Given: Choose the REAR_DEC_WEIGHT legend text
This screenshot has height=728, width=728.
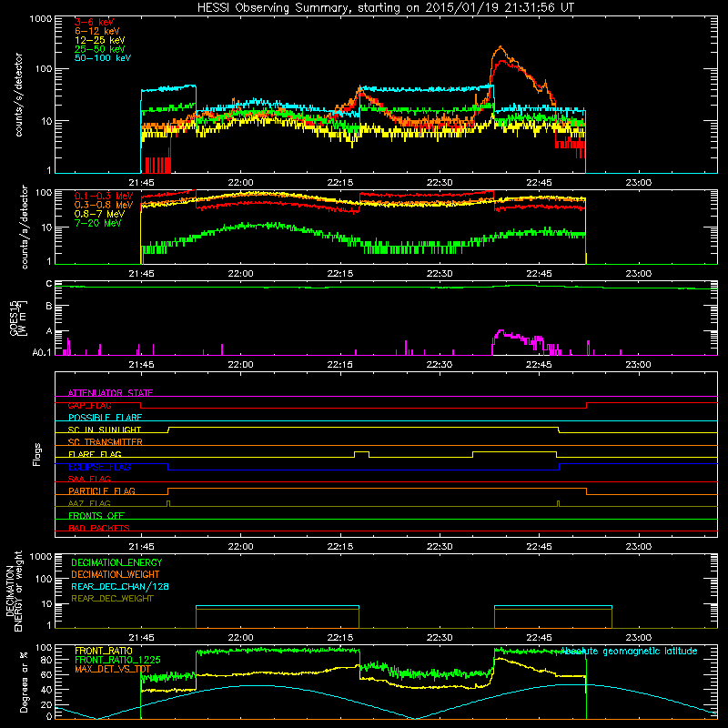Looking at the screenshot, I should pyautogui.click(x=112, y=599).
